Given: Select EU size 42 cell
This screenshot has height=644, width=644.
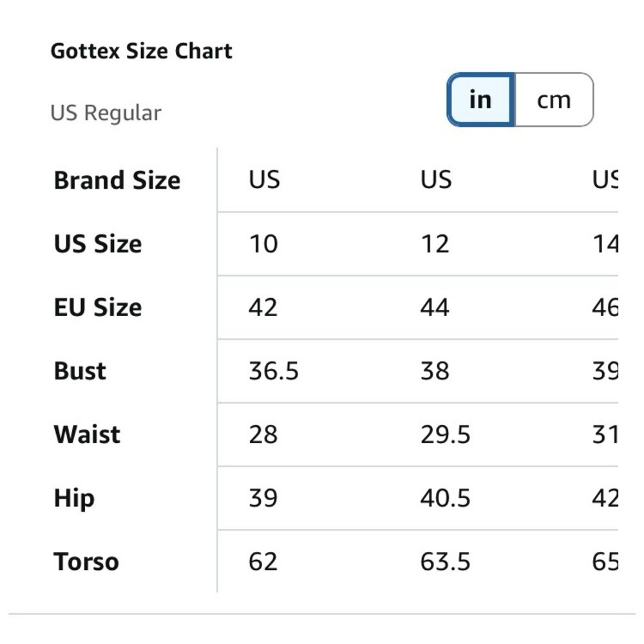Looking at the screenshot, I should (263, 307).
